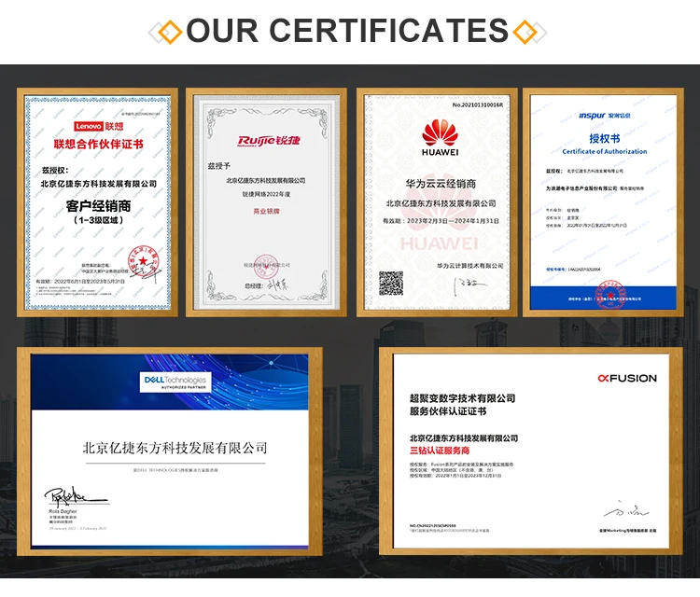Click the orange diamond left of heading

click(x=170, y=32)
